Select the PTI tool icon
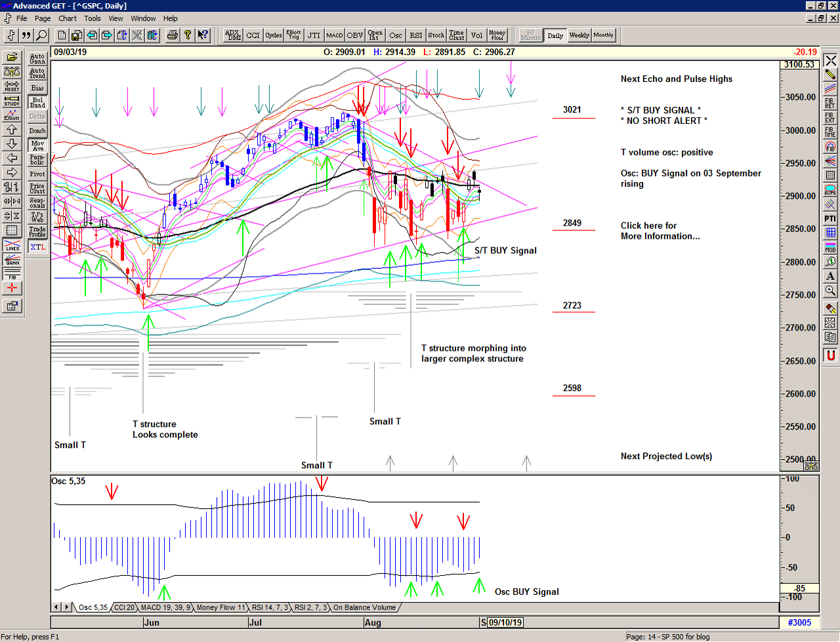Image resolution: width=840 pixels, height=642 pixels. (x=830, y=218)
